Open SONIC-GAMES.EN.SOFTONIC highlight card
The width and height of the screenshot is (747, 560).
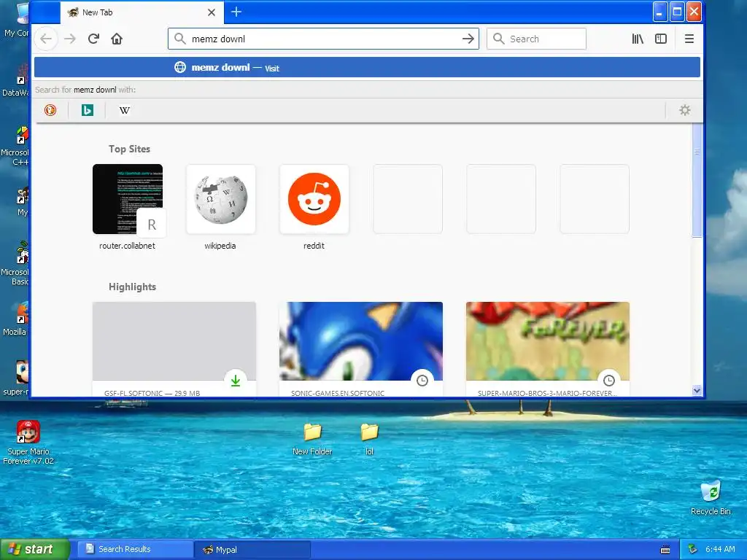[361, 349]
